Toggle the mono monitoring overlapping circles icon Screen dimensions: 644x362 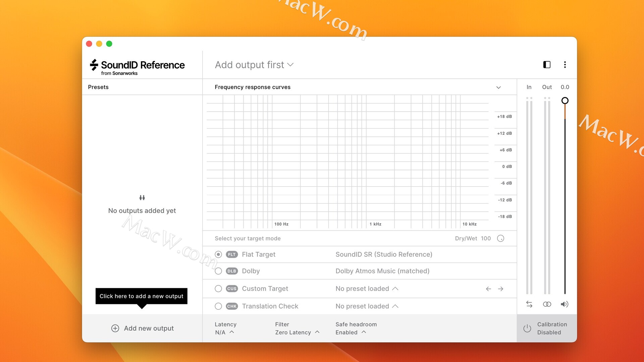(547, 304)
